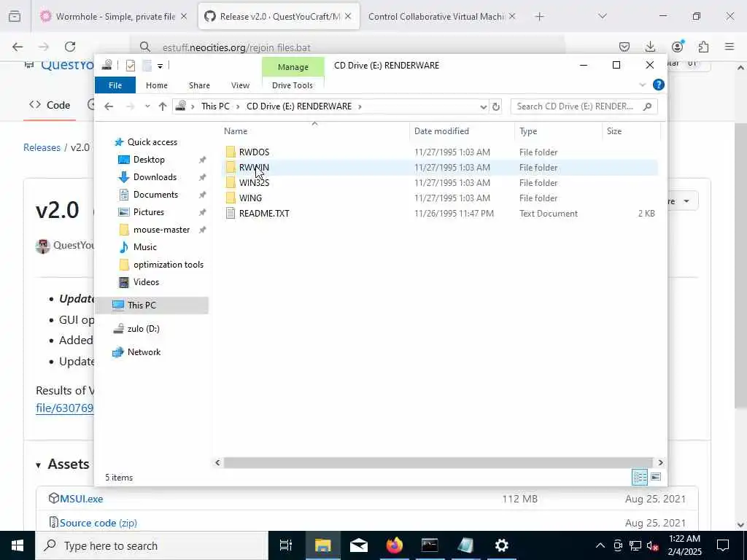Open Documents in Quick access

155,194
